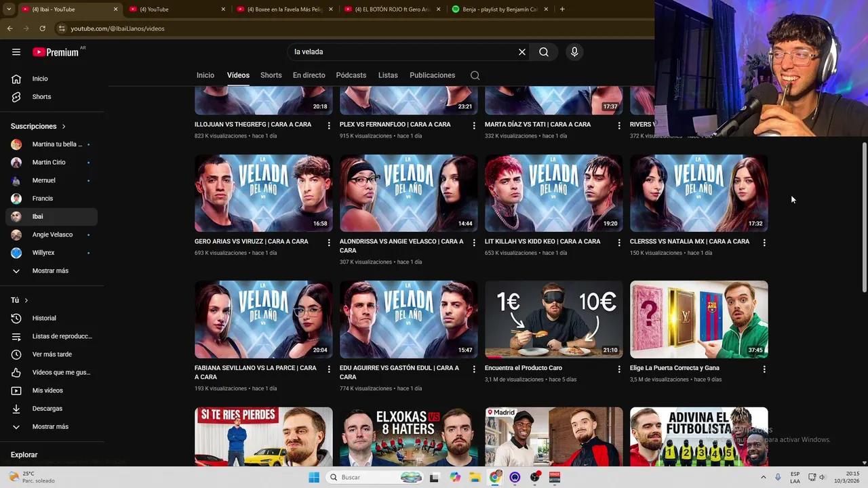Open Edu Aguirre vs Gastón Edul video title
This screenshot has width=868, height=488.
click(x=399, y=372)
